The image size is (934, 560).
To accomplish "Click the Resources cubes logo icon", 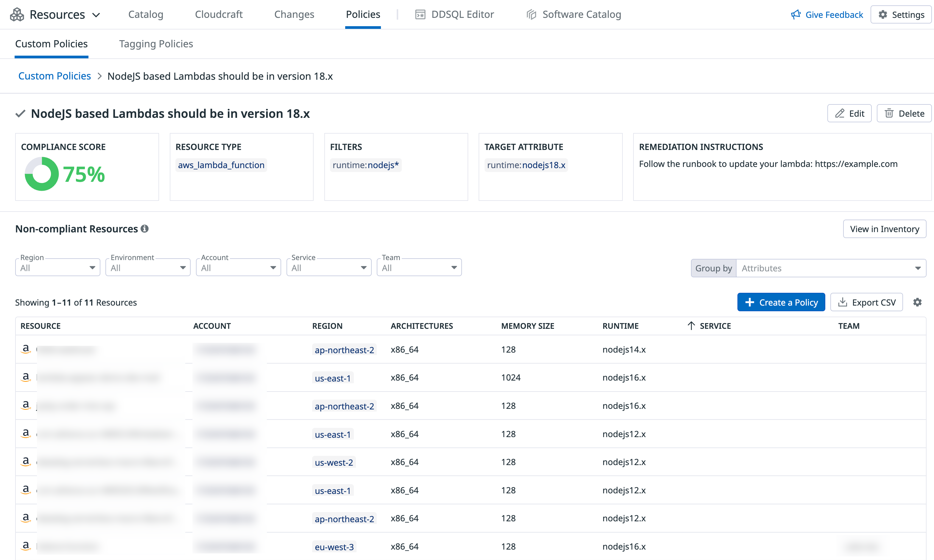I will click(17, 15).
